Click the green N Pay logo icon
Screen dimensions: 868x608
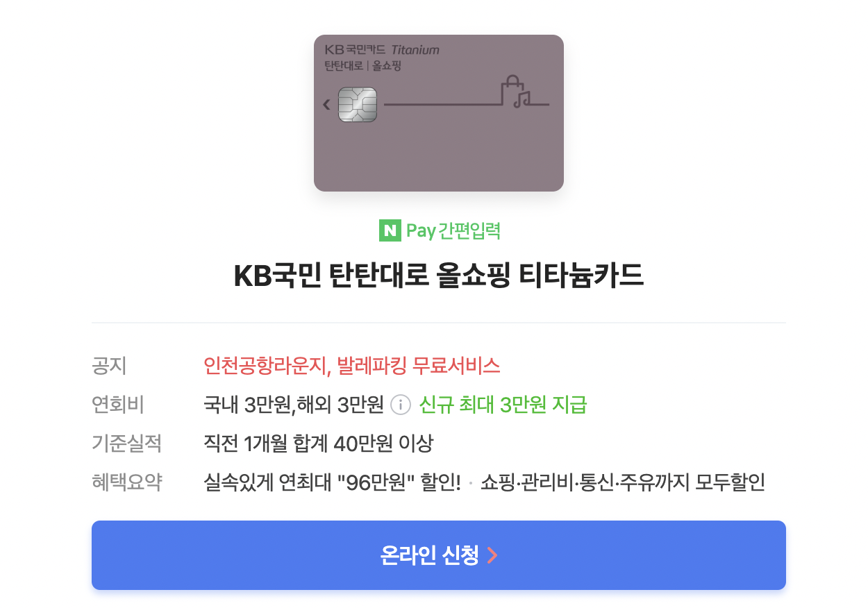pyautogui.click(x=390, y=230)
